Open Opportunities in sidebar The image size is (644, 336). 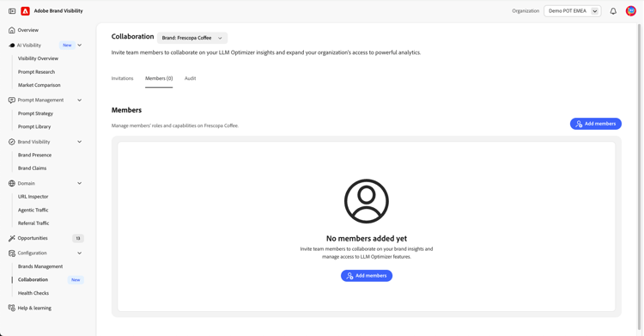[33, 238]
